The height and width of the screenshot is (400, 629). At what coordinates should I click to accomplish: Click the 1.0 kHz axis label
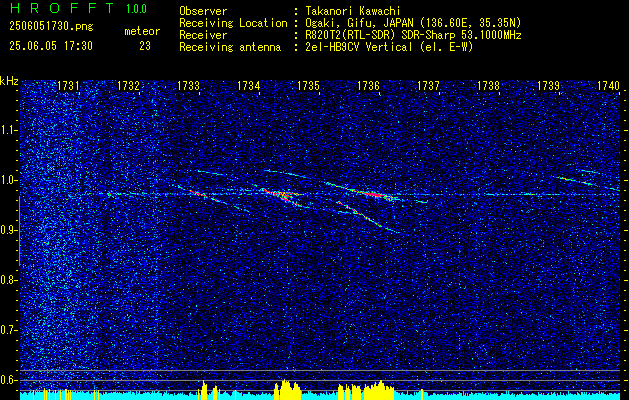pyautogui.click(x=8, y=180)
